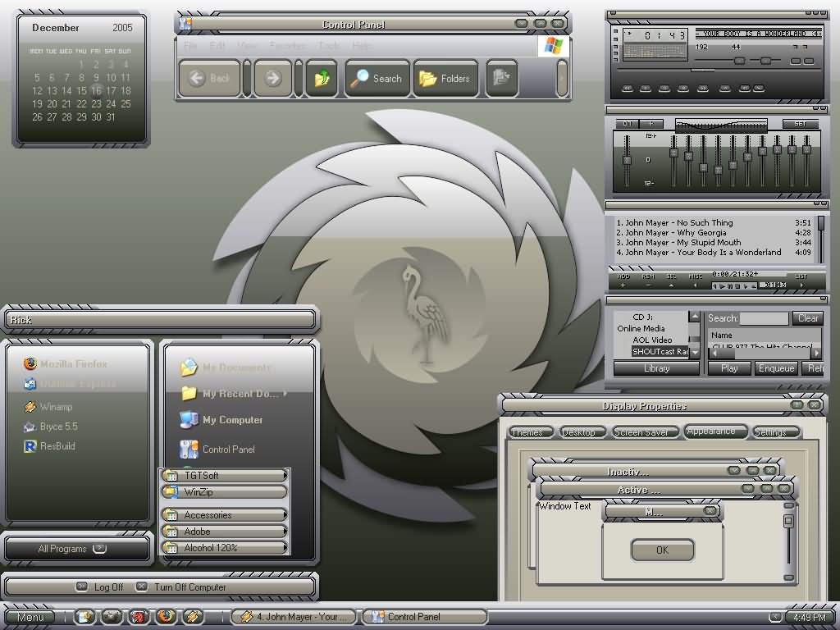The image size is (840, 630).
Task: Click Forward arrow in Control Panel
Action: point(272,78)
